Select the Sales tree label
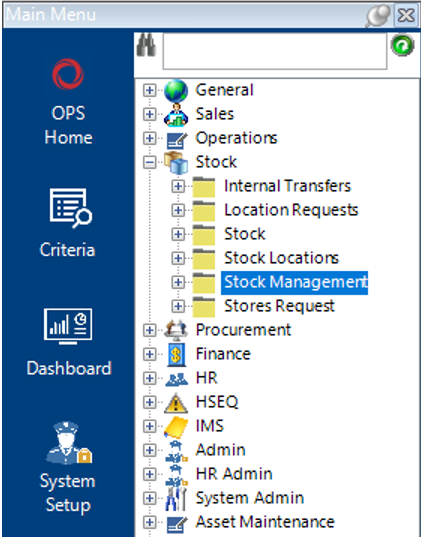 [x=215, y=114]
